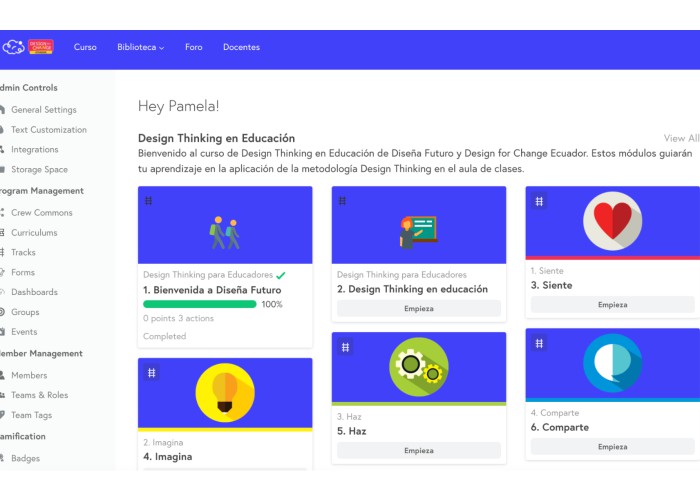The image size is (700, 500).
Task: Click the hash icon on the Comparte card
Action: 539,343
